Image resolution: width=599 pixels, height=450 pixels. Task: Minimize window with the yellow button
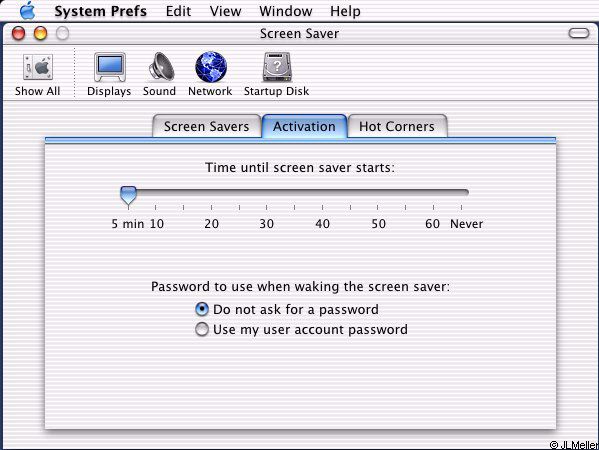pos(40,33)
